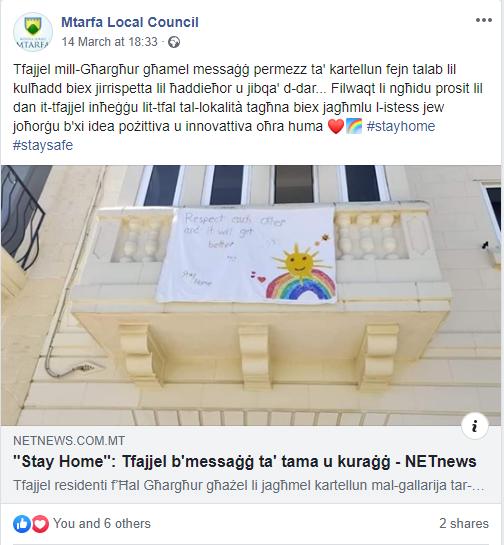504x545 pixels.
Task: Click the NETNEWS.COM.MT source domain
Action: pos(69,441)
